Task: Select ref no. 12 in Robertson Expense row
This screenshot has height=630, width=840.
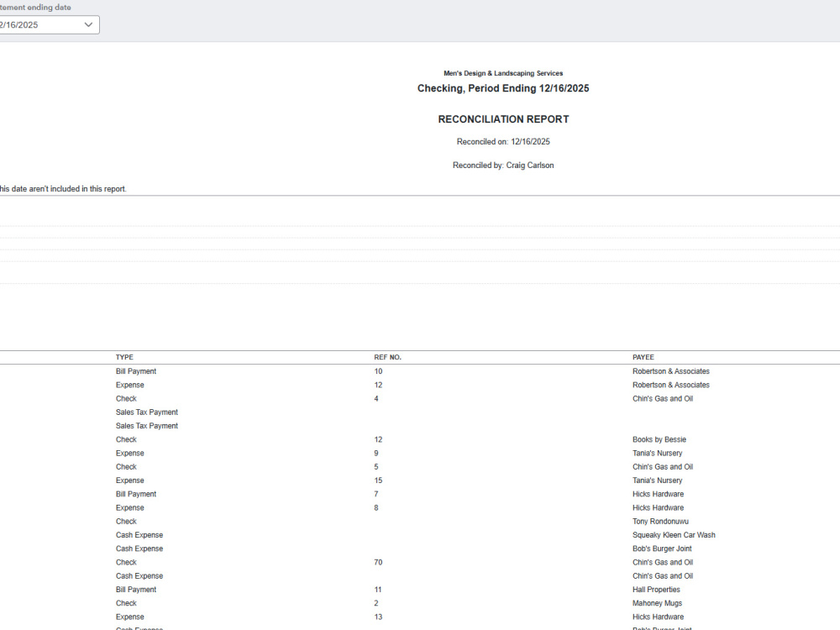Action: [378, 385]
